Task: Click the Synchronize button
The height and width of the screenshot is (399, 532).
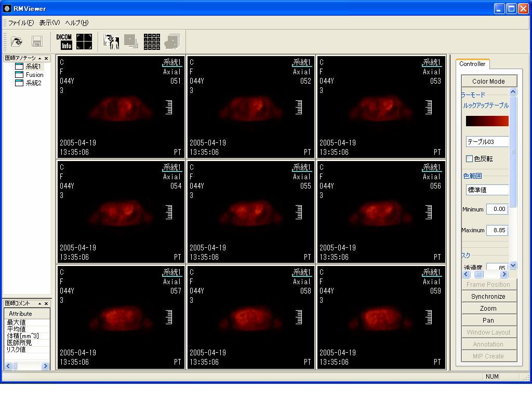Action: pos(488,297)
